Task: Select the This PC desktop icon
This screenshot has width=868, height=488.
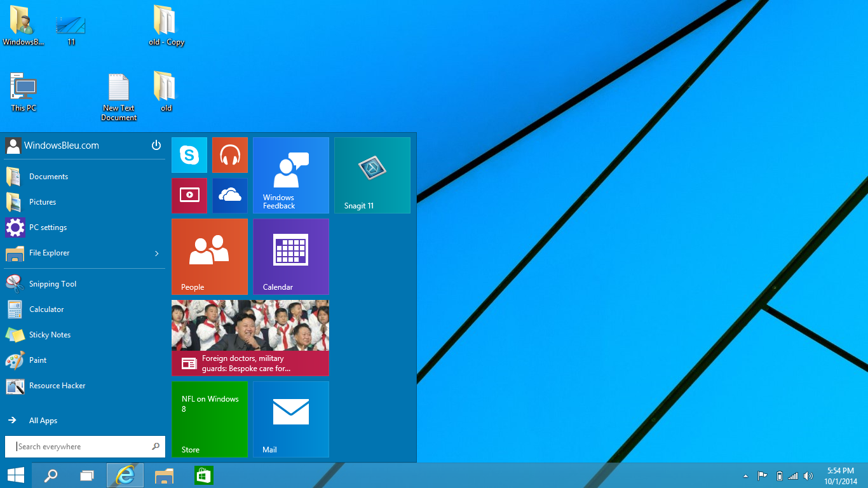Action: (24, 92)
